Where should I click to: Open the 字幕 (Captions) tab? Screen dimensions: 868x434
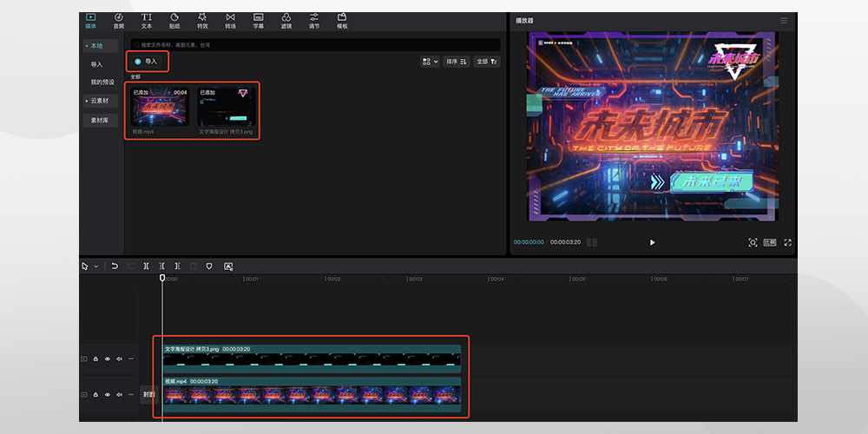click(258, 22)
